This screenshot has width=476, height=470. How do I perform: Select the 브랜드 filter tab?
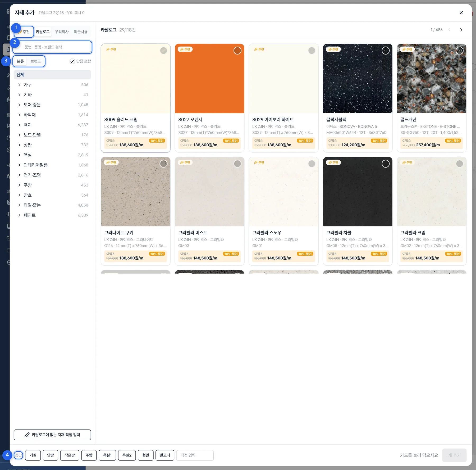(36, 61)
